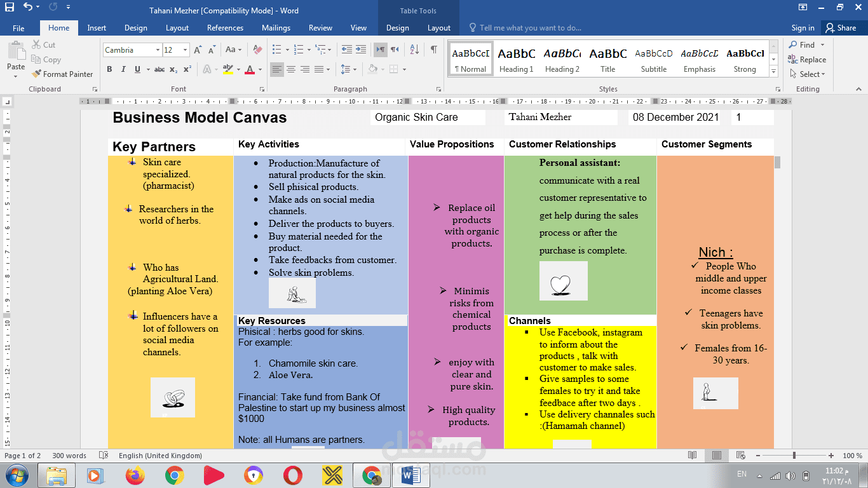Screen dimensions: 868x488
Task: Clear all formatting eraser icon
Action: coord(257,50)
